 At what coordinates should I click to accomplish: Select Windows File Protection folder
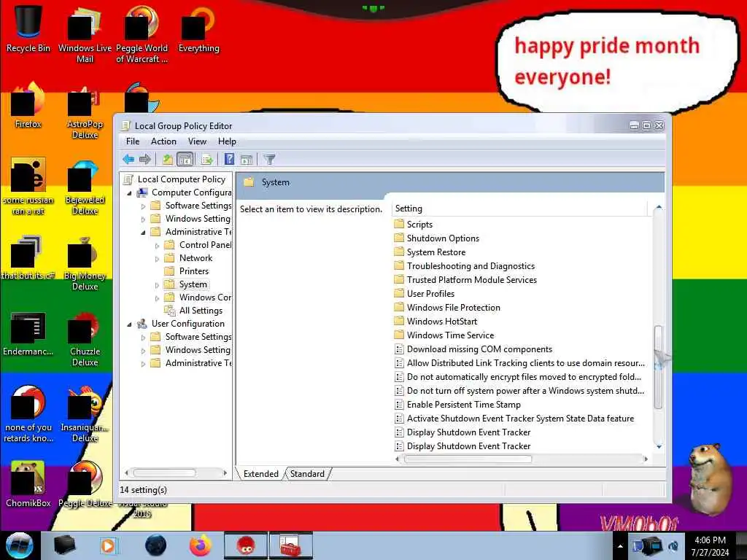(453, 307)
